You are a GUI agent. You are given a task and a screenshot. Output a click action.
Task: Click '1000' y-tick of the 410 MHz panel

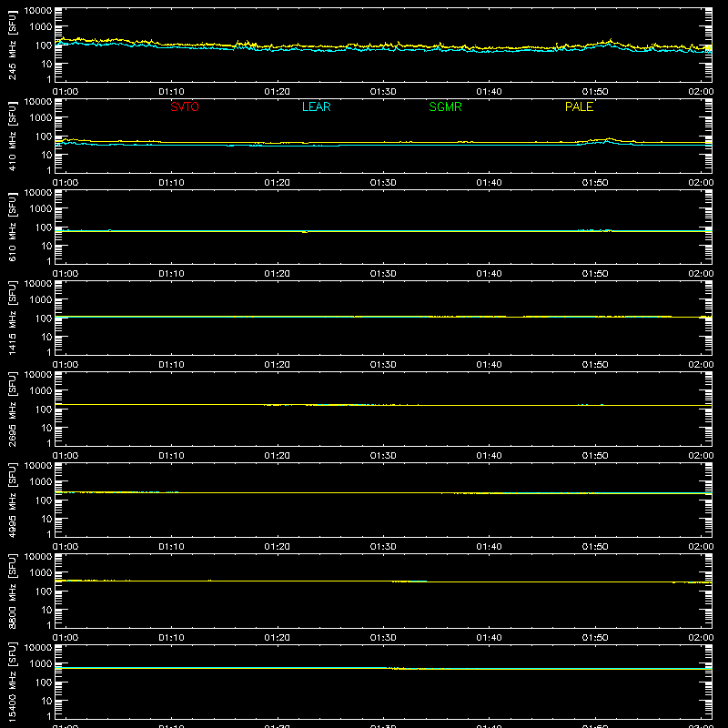click(41, 118)
